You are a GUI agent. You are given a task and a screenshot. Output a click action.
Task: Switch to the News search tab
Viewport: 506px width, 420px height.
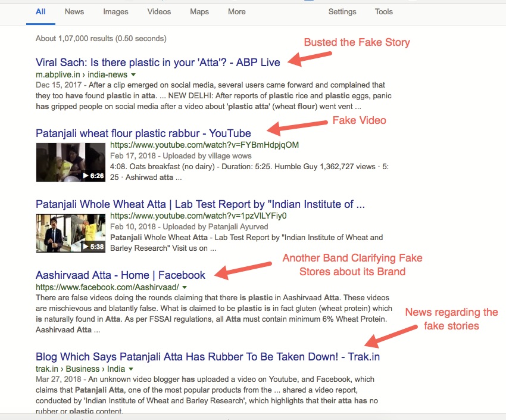[74, 12]
